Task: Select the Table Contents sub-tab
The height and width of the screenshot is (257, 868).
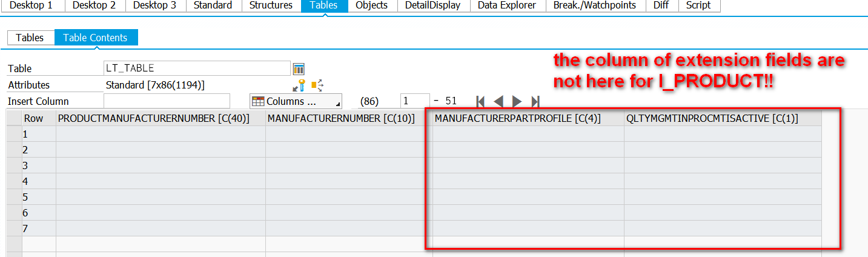Action: [x=96, y=38]
